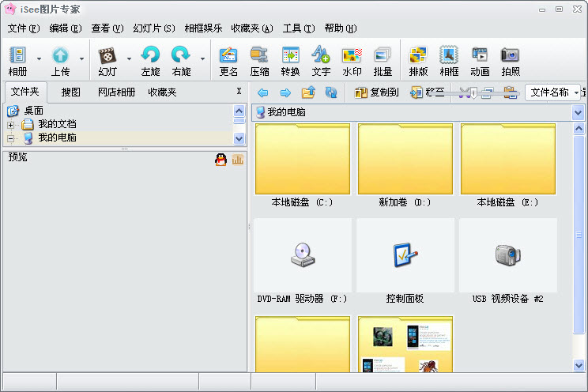Viewport: 588px width, 392px height.
Task: Open the 动画 animation tool
Action: click(x=480, y=61)
